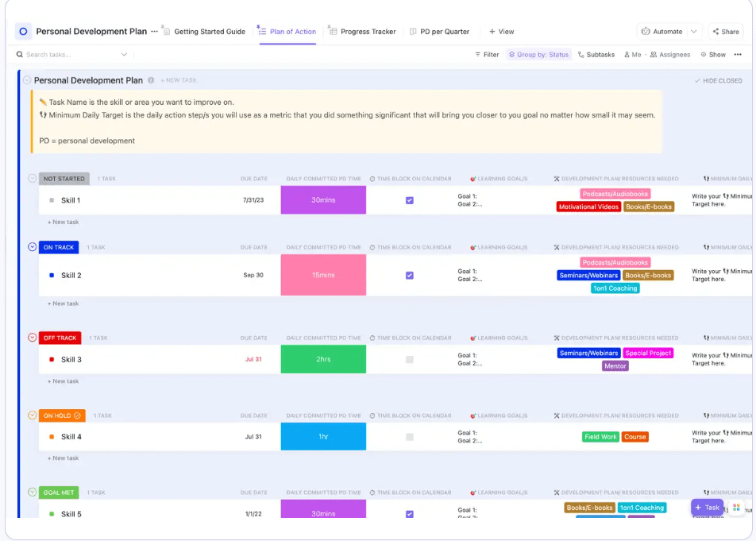Open the search tasks dropdown chevron
The width and height of the screenshot is (756, 541).
pyautogui.click(x=124, y=55)
